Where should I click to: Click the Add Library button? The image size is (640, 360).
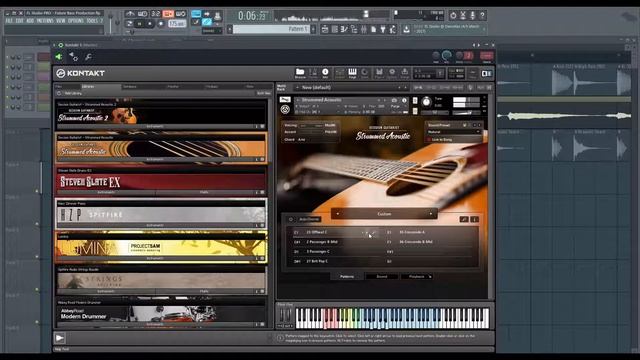pos(73,93)
